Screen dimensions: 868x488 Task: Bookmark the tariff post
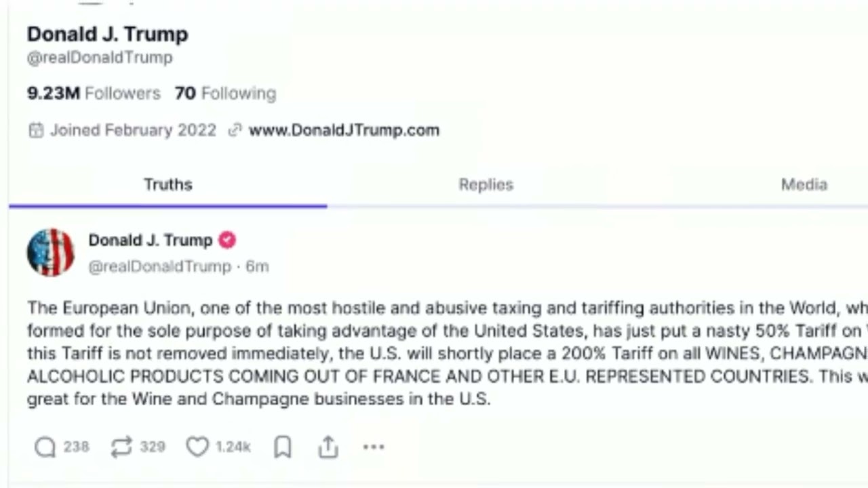click(283, 447)
